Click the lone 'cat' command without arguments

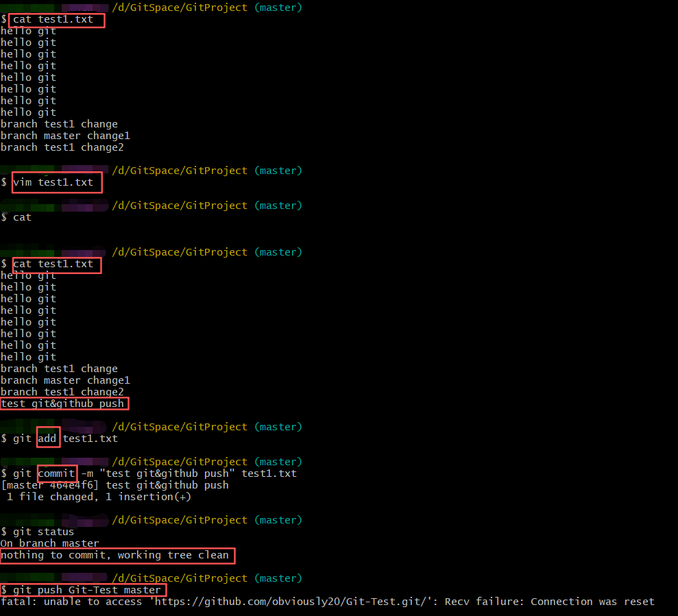click(22, 217)
